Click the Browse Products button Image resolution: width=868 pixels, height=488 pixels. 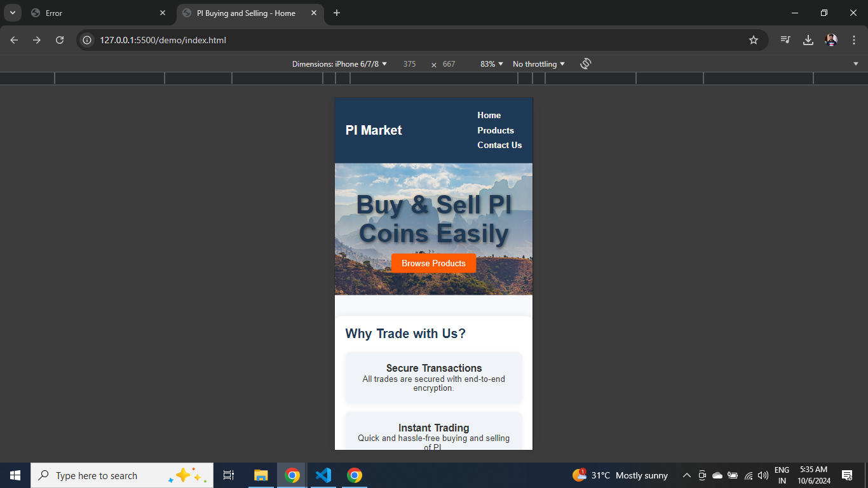(433, 263)
